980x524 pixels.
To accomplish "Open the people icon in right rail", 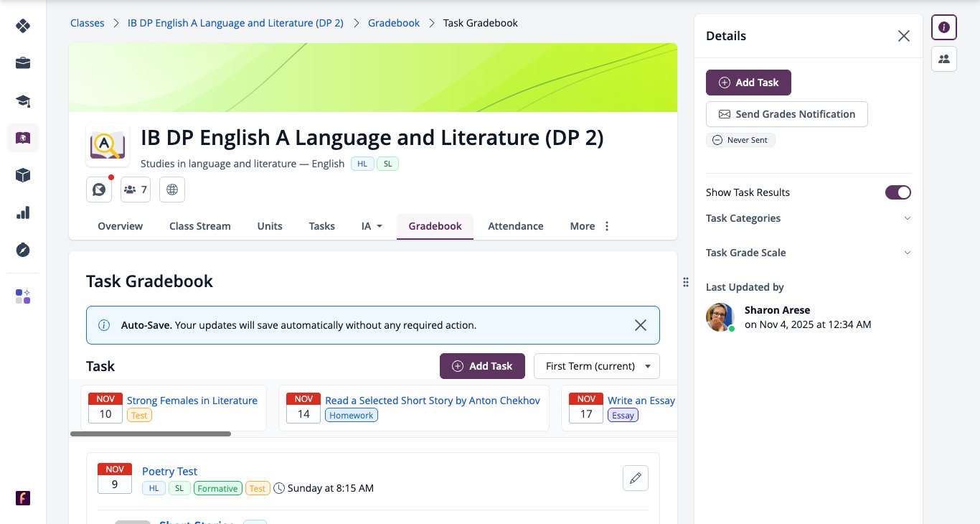I will coord(944,59).
